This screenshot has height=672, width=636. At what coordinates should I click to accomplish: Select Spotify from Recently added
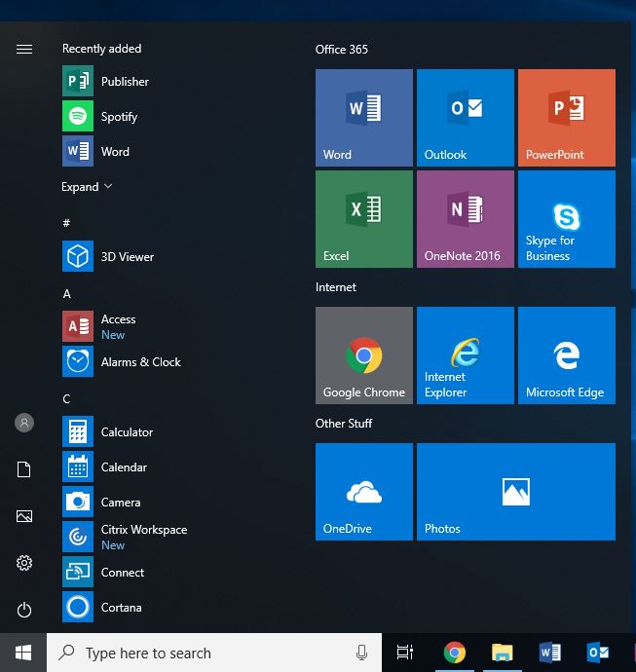coord(119,117)
